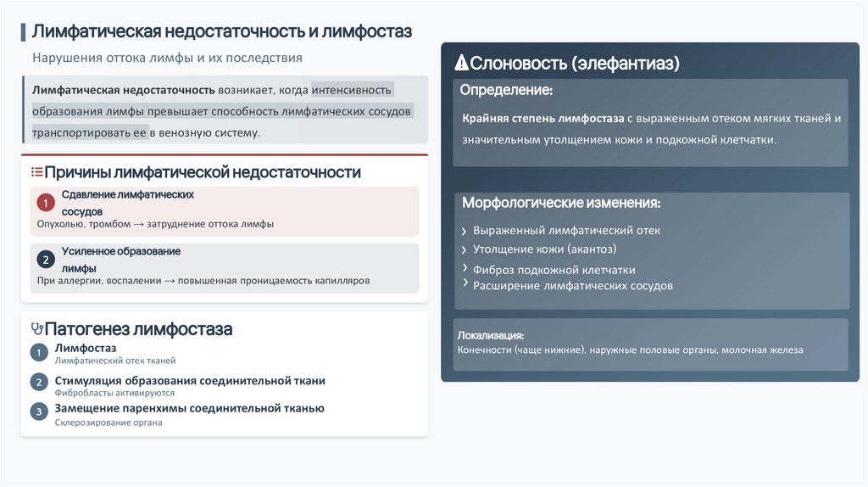Click the chevron before Фиброз подкожной клетчатки

click(464, 267)
